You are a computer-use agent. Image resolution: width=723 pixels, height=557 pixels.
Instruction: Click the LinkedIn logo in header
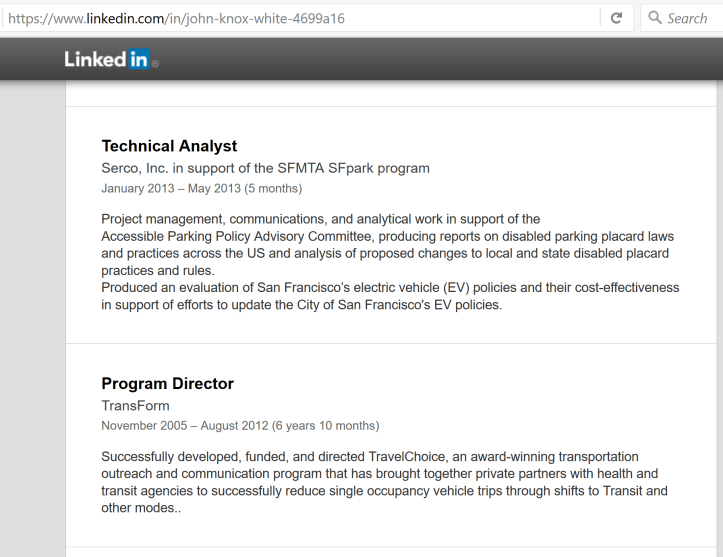click(x=107, y=60)
